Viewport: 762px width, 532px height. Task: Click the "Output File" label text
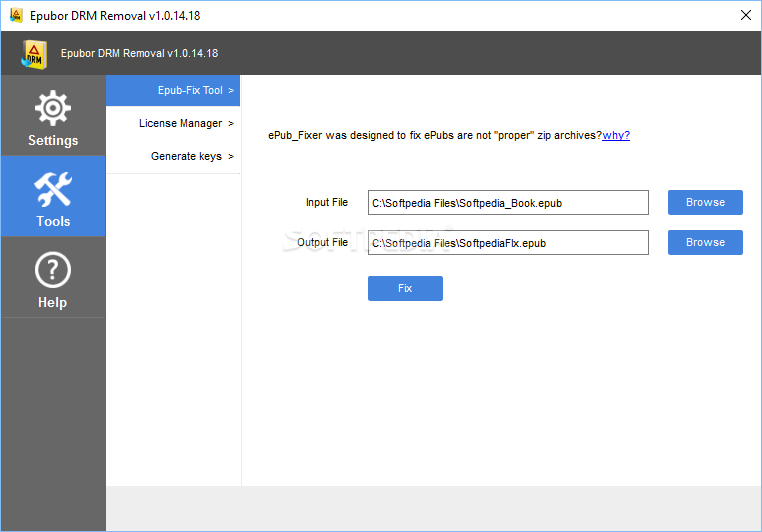coord(322,242)
